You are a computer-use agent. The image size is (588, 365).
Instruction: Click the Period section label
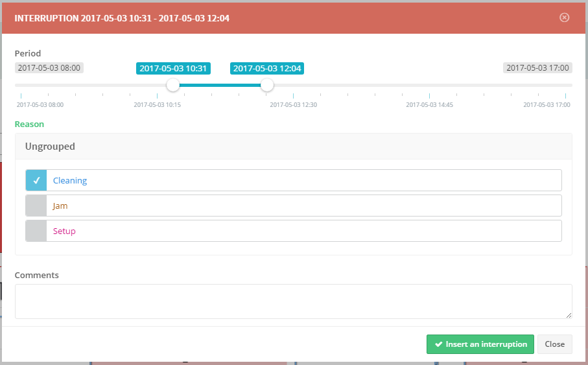click(x=28, y=53)
